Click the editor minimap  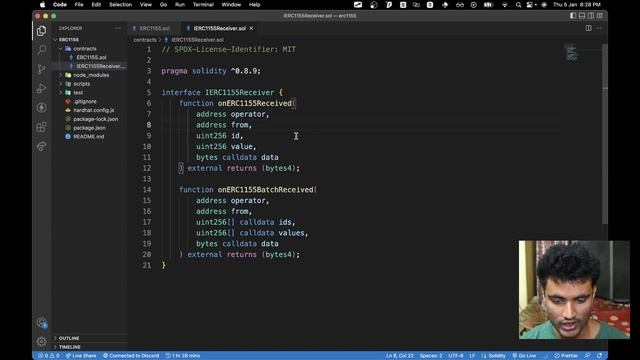[x=572, y=53]
